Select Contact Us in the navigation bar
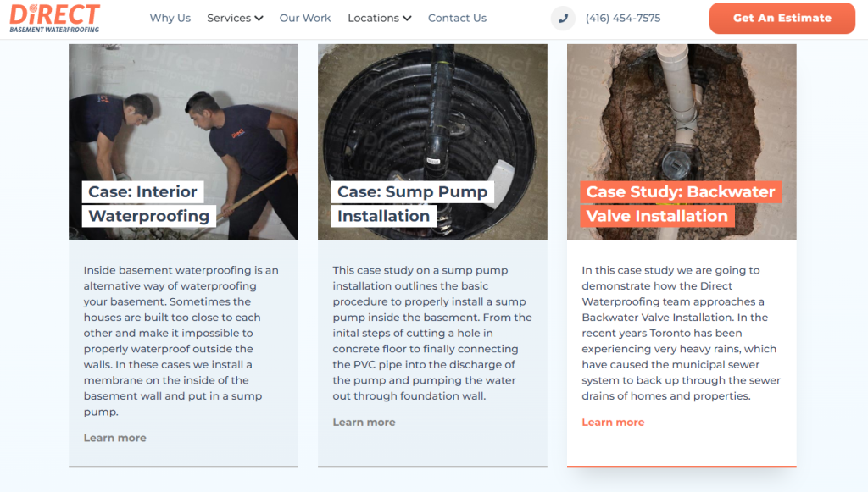The image size is (868, 492). coord(457,18)
